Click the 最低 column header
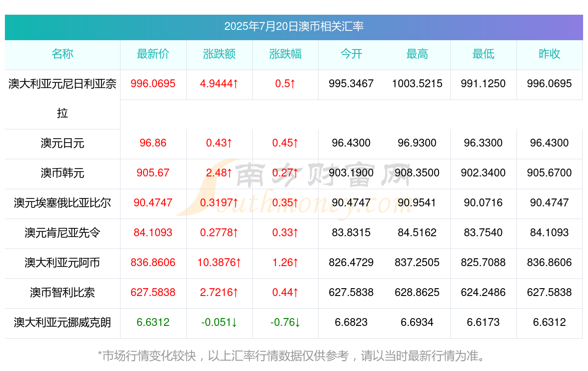588x371 pixels. pyautogui.click(x=484, y=54)
